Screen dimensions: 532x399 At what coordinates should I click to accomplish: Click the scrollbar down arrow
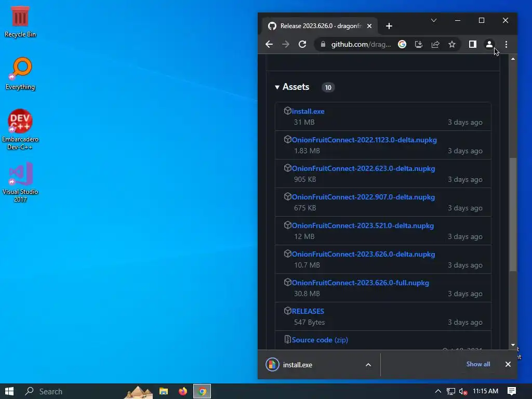point(513,345)
